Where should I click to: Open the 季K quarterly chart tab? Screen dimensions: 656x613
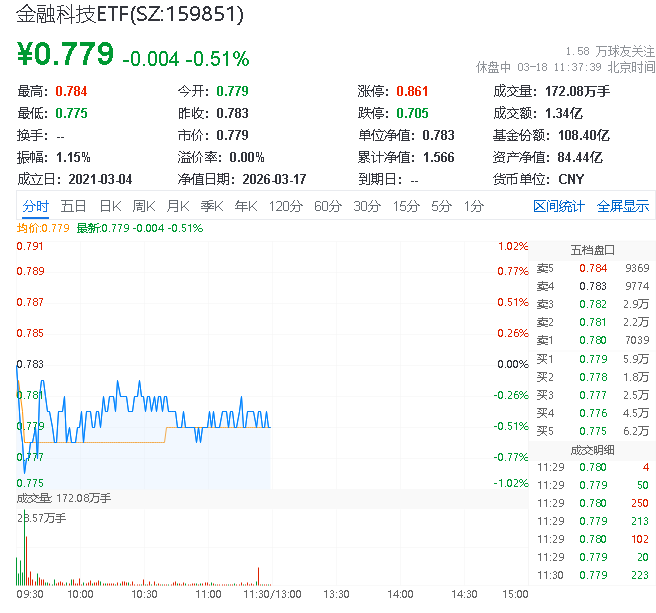pos(212,206)
